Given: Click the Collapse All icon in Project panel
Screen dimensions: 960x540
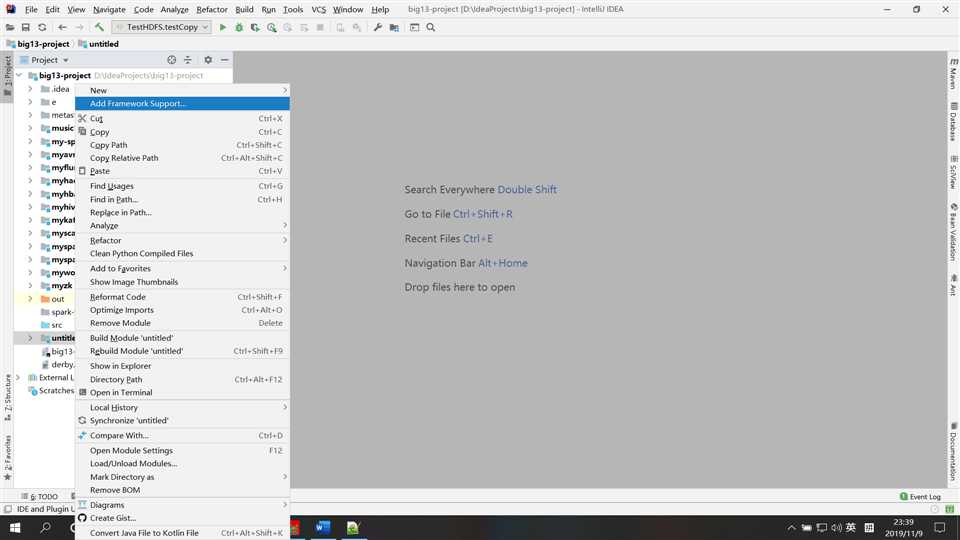Looking at the screenshot, I should 188,59.
